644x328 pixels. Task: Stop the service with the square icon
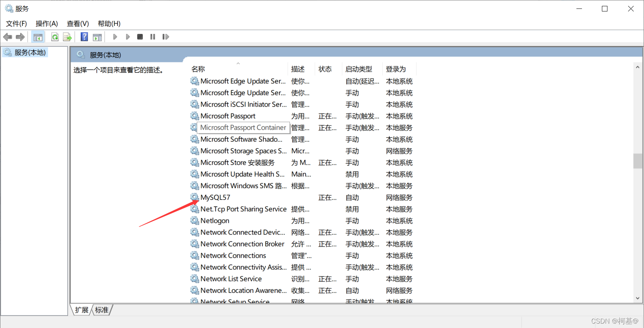pyautogui.click(x=140, y=37)
